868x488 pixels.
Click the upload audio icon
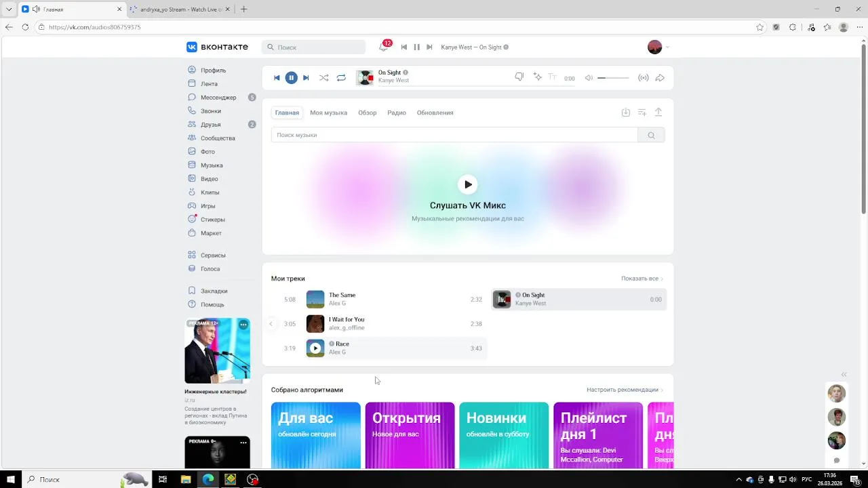click(658, 113)
